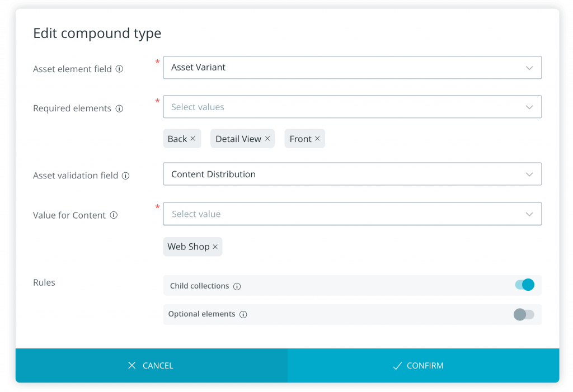The width and height of the screenshot is (573, 392).
Task: Click info icon beside Required elements label
Action: click(119, 109)
